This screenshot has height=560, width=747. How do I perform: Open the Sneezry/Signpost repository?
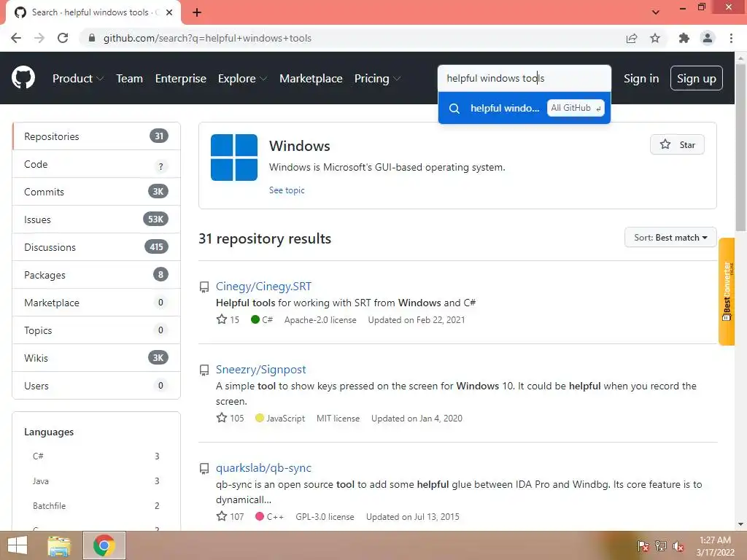click(x=260, y=370)
